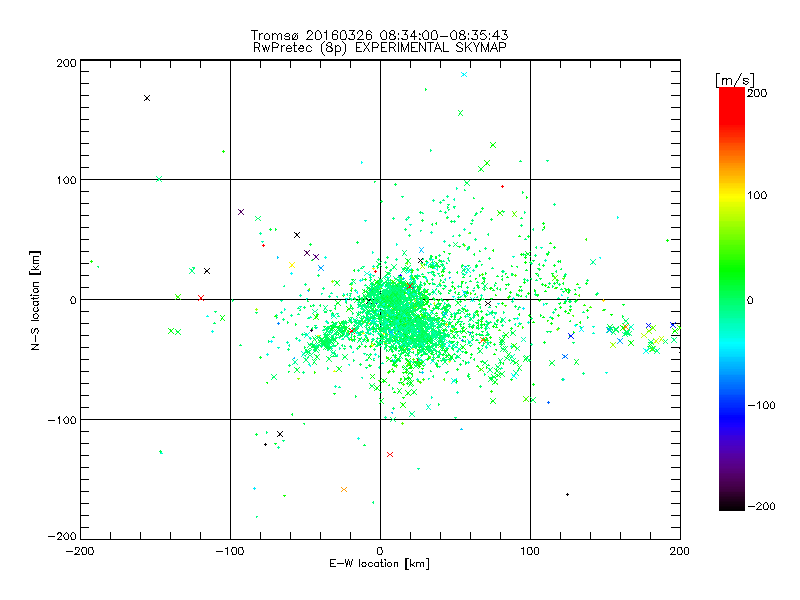The image size is (800, 600).
Task: Click the -200 label on the colorbar
Action: point(761,506)
